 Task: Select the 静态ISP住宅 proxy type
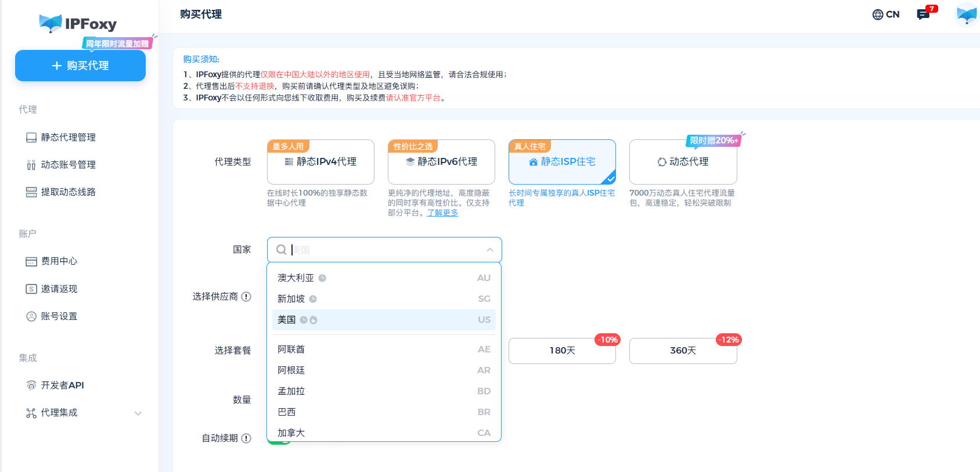pyautogui.click(x=562, y=162)
